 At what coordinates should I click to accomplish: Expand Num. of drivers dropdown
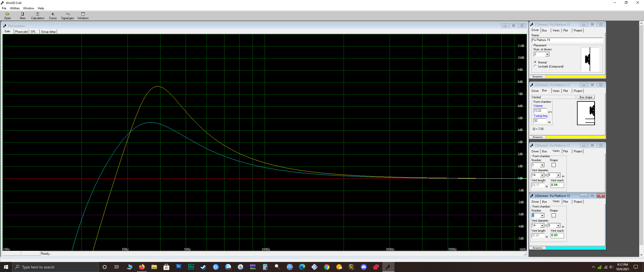click(547, 54)
